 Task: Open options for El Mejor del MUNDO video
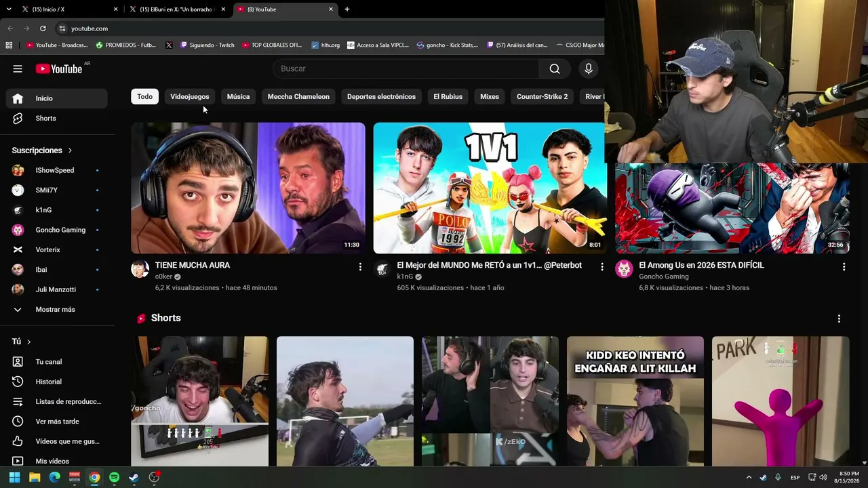[x=601, y=267]
